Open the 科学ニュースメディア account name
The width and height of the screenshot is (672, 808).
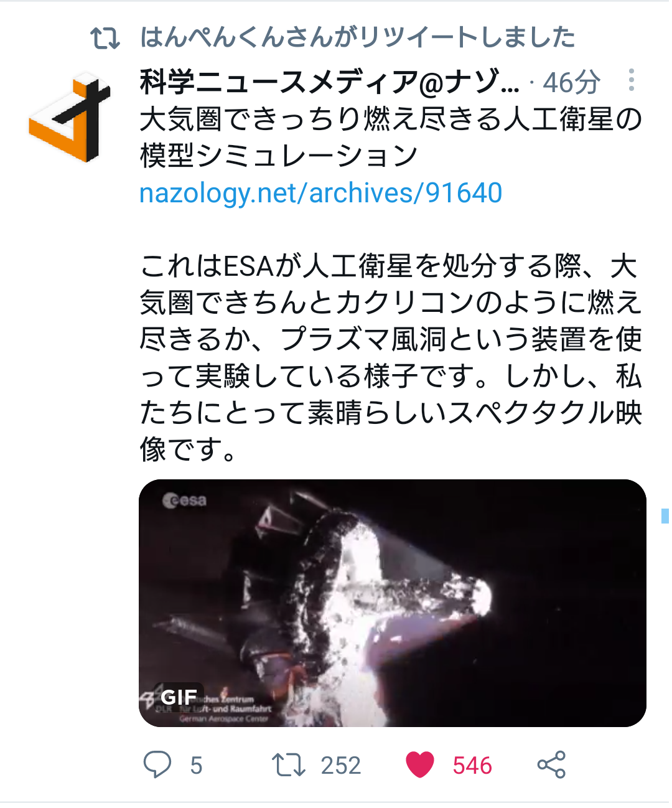coord(329,82)
